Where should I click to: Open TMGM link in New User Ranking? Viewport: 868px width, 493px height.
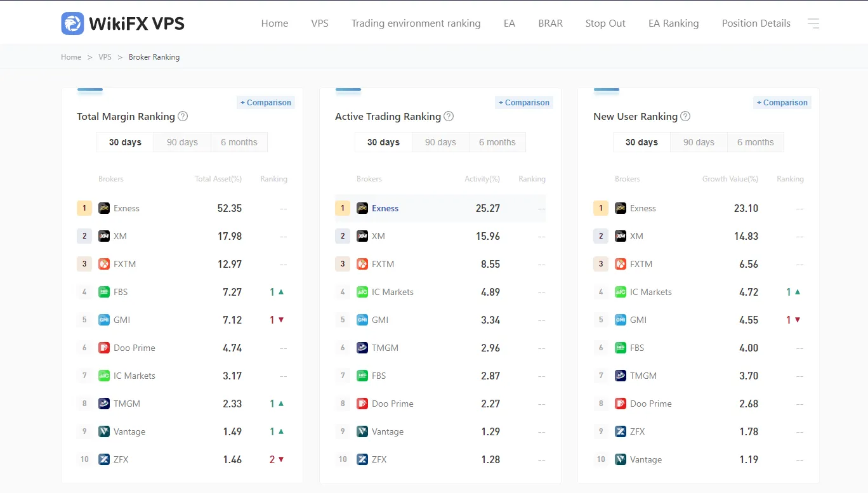coord(643,376)
